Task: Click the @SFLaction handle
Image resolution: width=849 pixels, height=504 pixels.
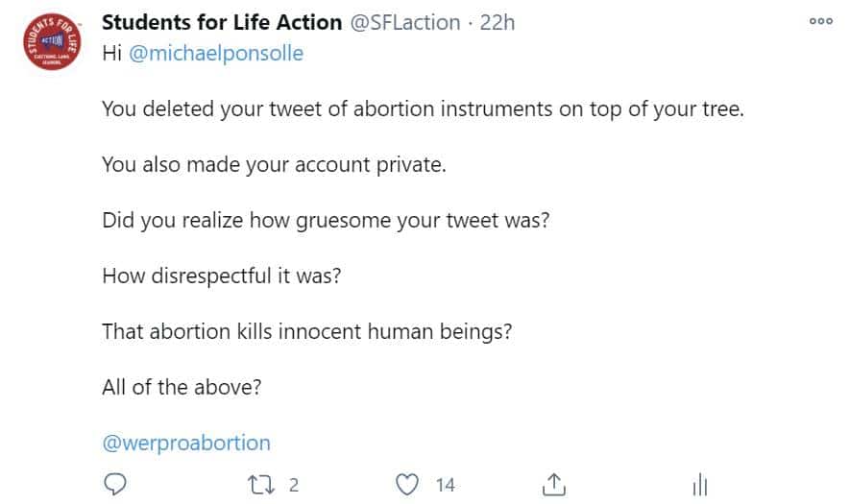Action: (x=405, y=23)
